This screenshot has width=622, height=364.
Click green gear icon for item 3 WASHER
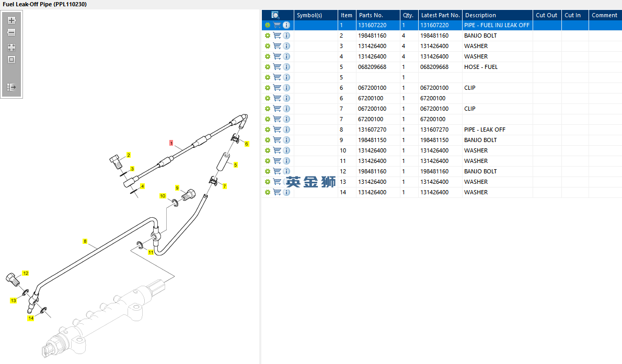coord(268,46)
